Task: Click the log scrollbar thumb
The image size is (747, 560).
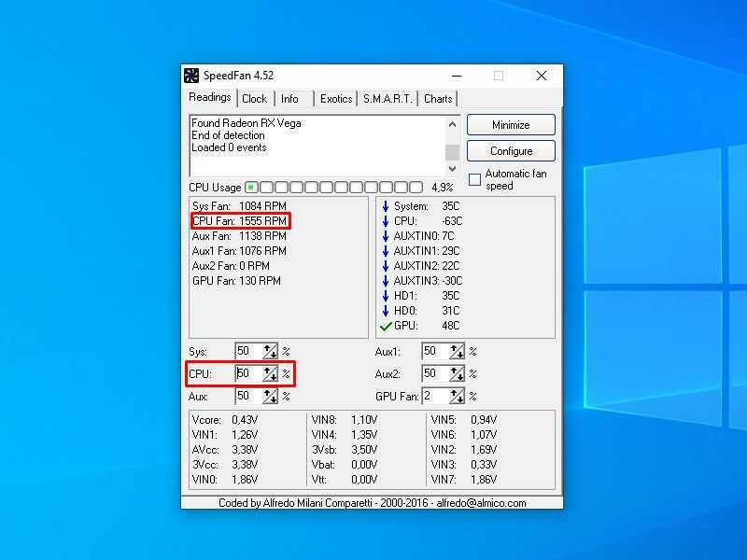Action: [x=452, y=152]
